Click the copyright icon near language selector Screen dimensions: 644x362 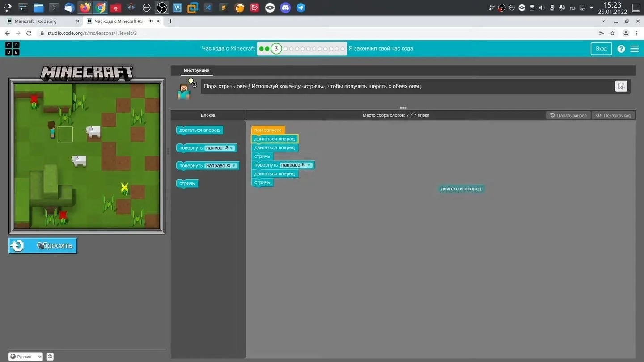tap(50, 357)
